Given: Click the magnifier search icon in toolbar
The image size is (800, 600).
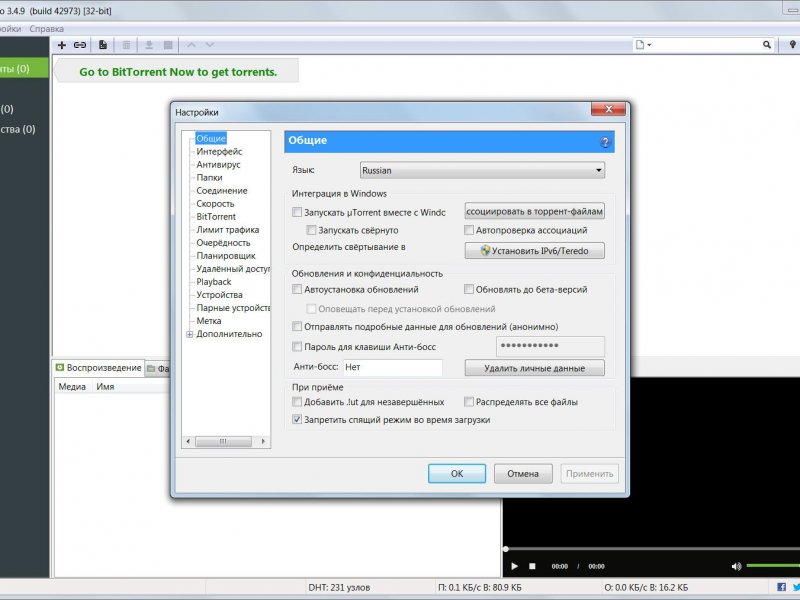Looking at the screenshot, I should [767, 45].
